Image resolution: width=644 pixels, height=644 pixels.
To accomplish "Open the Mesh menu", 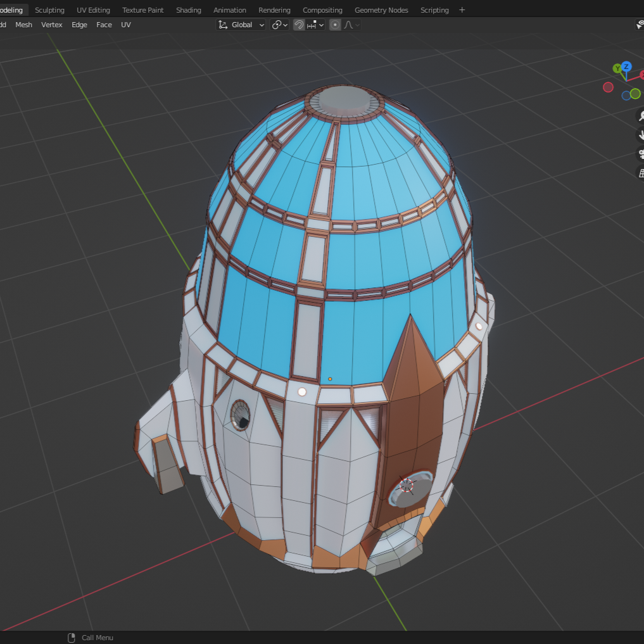I will [x=24, y=25].
